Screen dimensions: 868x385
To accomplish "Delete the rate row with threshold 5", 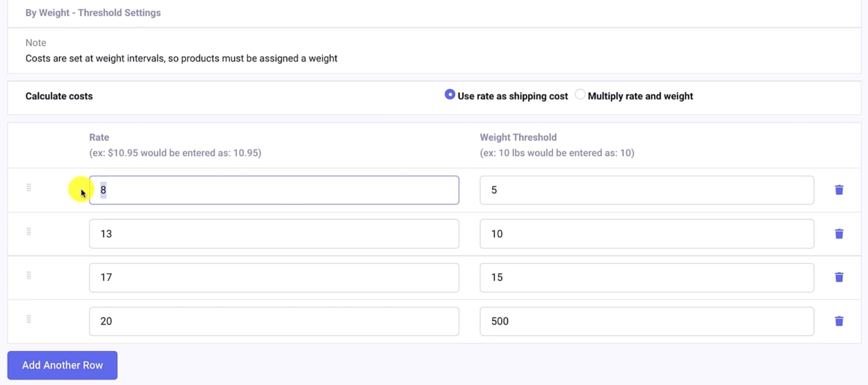I will [x=839, y=189].
